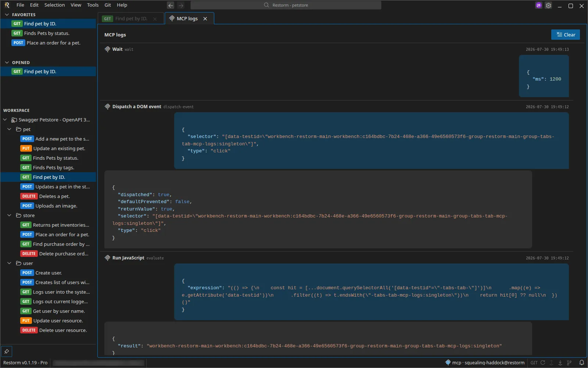Screen dimensions: 588x368
Task: Open Update user resource request
Action: (x=48, y=321)
